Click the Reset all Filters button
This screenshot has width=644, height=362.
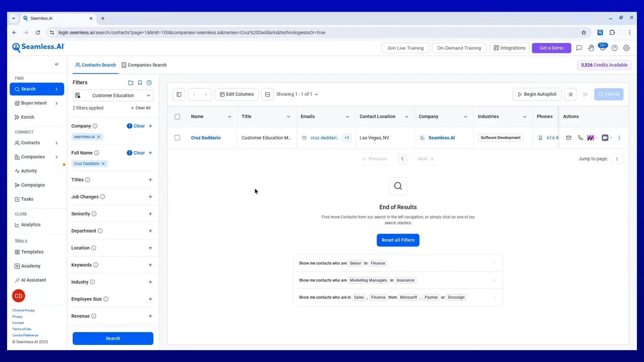[x=398, y=240]
